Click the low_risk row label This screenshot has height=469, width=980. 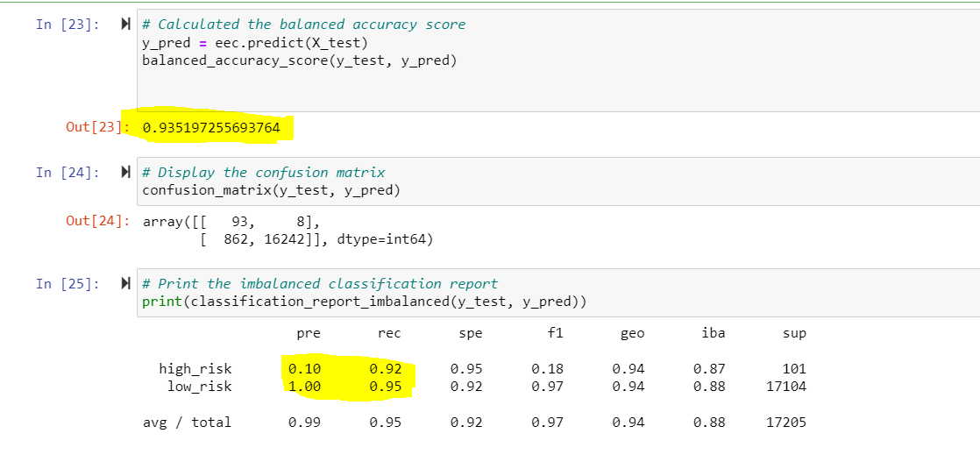pos(199,387)
